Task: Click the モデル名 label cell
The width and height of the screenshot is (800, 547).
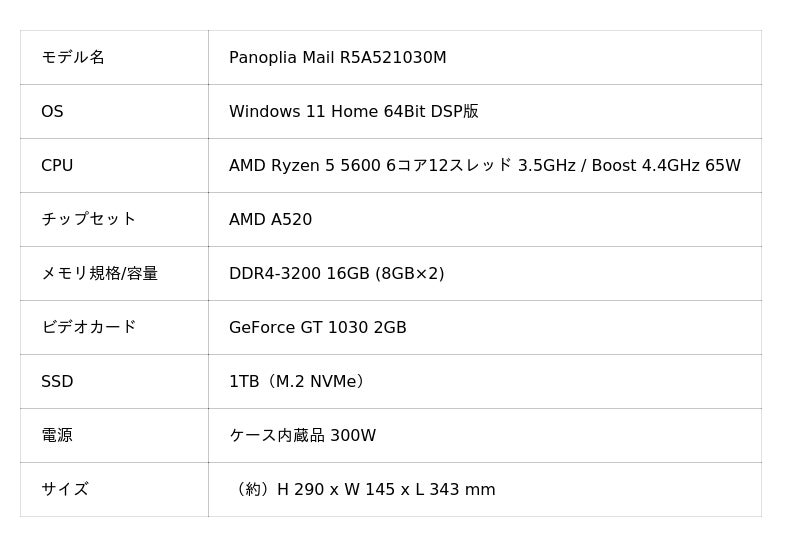Action: click(x=73, y=58)
